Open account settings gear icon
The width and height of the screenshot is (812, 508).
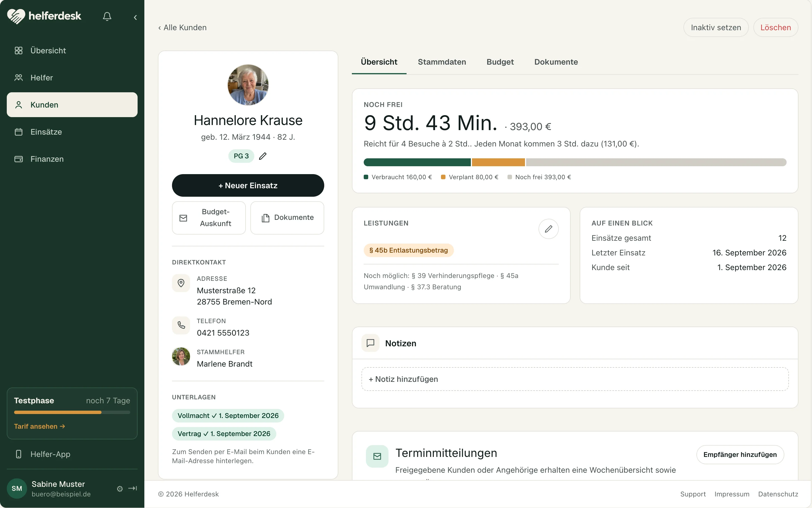click(x=120, y=489)
